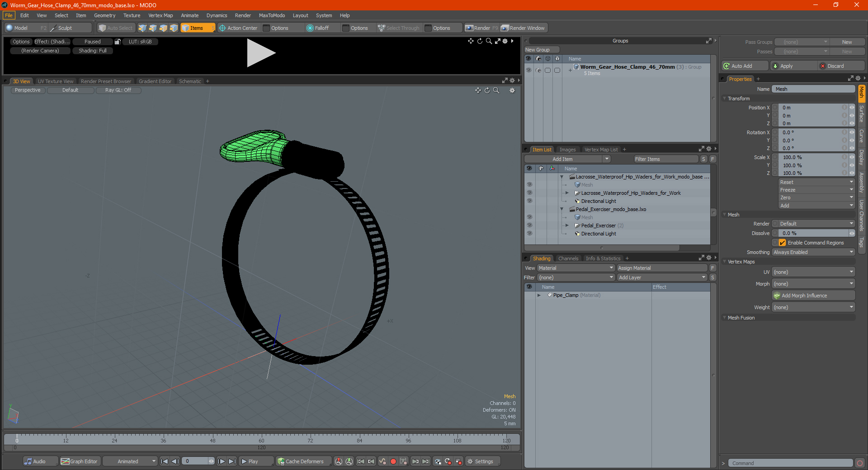The width and height of the screenshot is (868, 470).
Task: Open Animated key mode dropdown
Action: point(130,461)
